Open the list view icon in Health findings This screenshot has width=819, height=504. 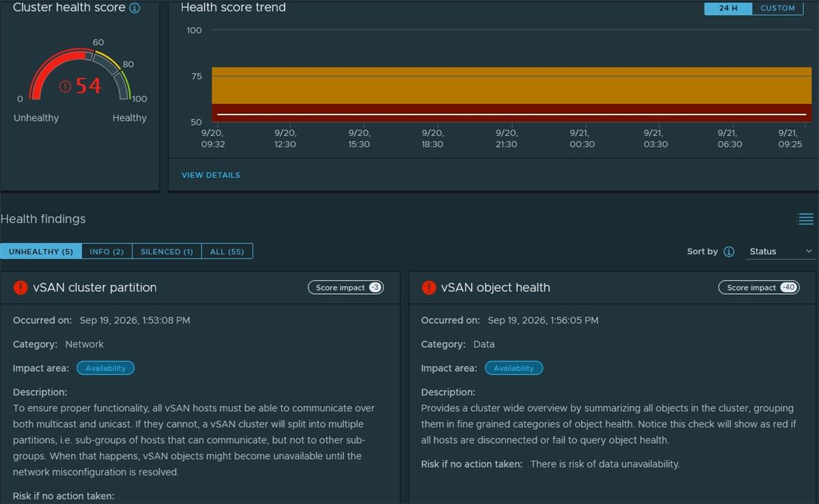pos(805,219)
